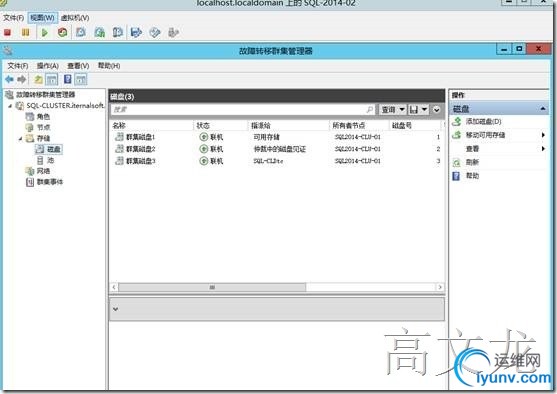Click the 群集磁盘3 disk icon
Viewport: 557px width, 394px height.
tap(119, 161)
